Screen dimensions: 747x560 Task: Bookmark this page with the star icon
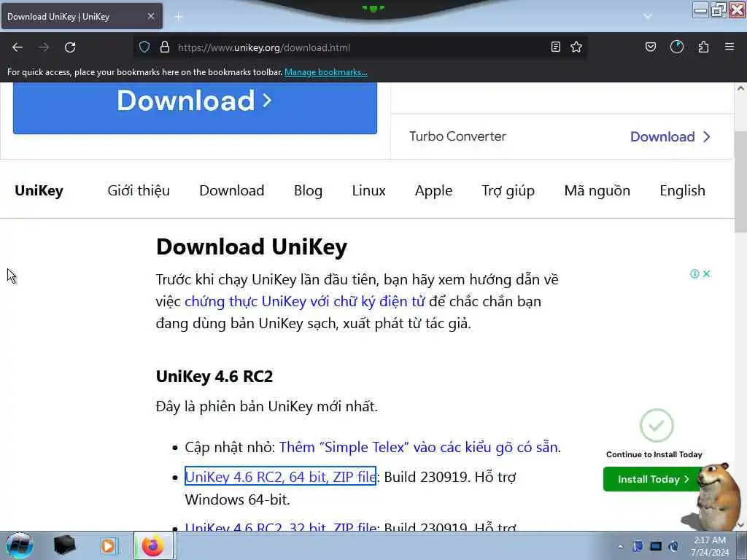point(576,47)
